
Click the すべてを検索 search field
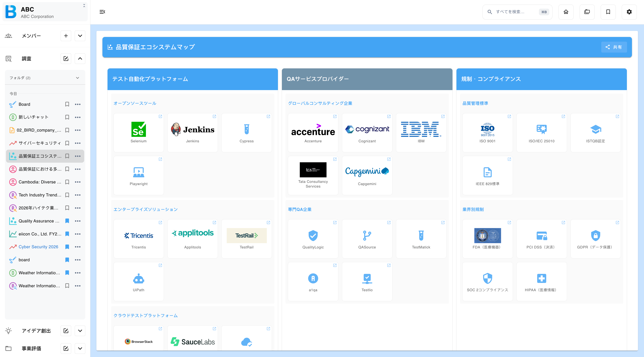(517, 12)
